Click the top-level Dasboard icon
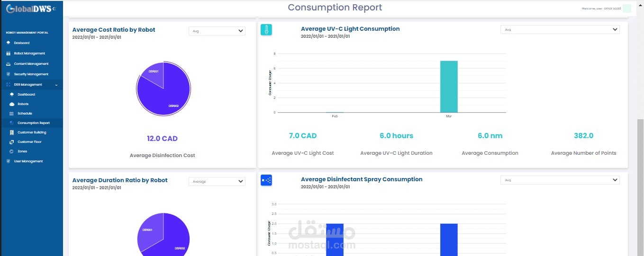Screen dimensions: 644x256 [8, 43]
